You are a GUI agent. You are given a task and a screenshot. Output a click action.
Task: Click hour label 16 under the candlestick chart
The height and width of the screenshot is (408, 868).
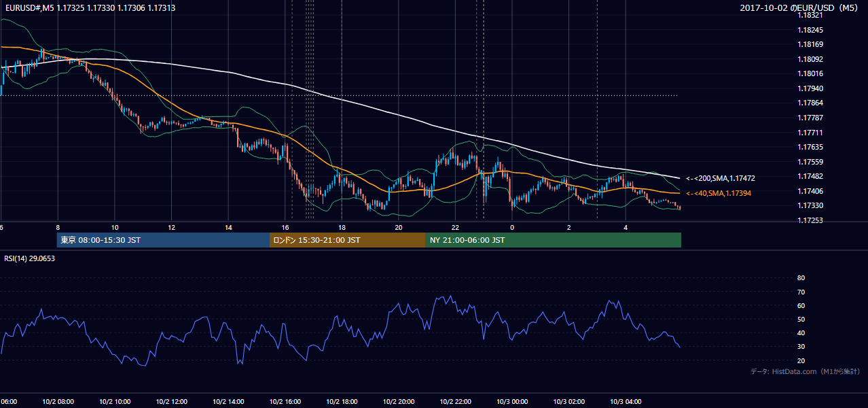285,227
